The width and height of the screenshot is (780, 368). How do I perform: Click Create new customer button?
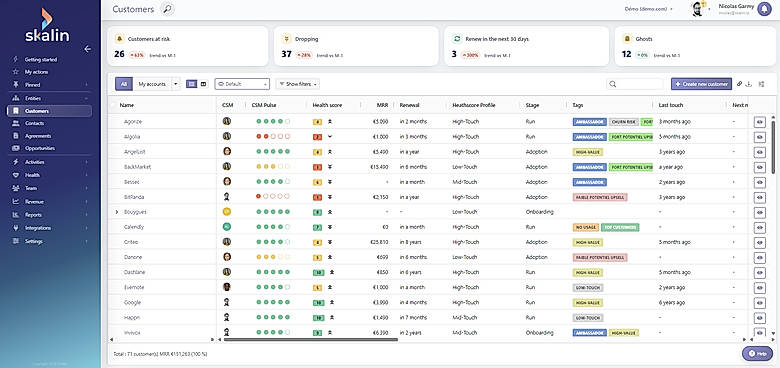point(701,84)
